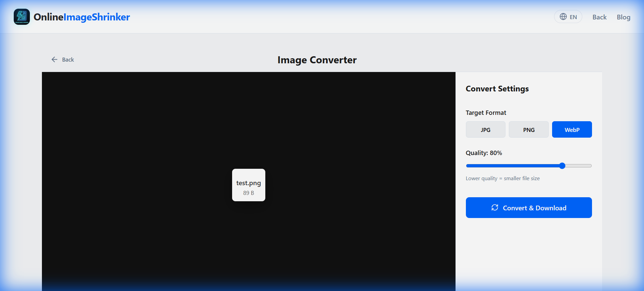Screen dimensions: 644x291
Task: Click the 'Lower quality = smaller file size' hint
Action: click(502, 178)
